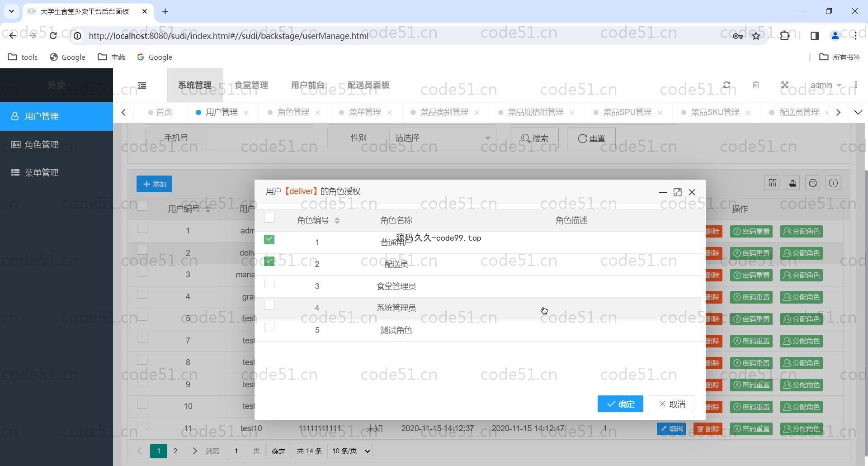868x466 pixels.
Task: Minimize the role authorization dialog
Action: pos(663,192)
